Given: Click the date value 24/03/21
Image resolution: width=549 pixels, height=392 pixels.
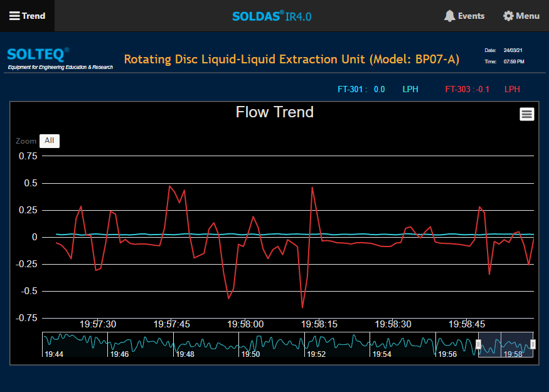Looking at the screenshot, I should pyautogui.click(x=513, y=50).
